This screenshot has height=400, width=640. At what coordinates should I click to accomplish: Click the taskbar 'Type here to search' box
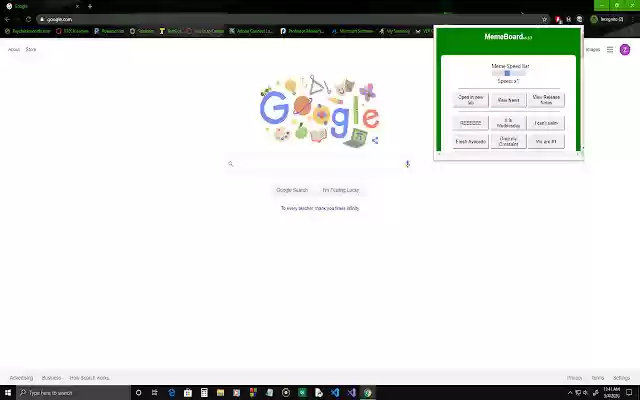tap(73, 393)
